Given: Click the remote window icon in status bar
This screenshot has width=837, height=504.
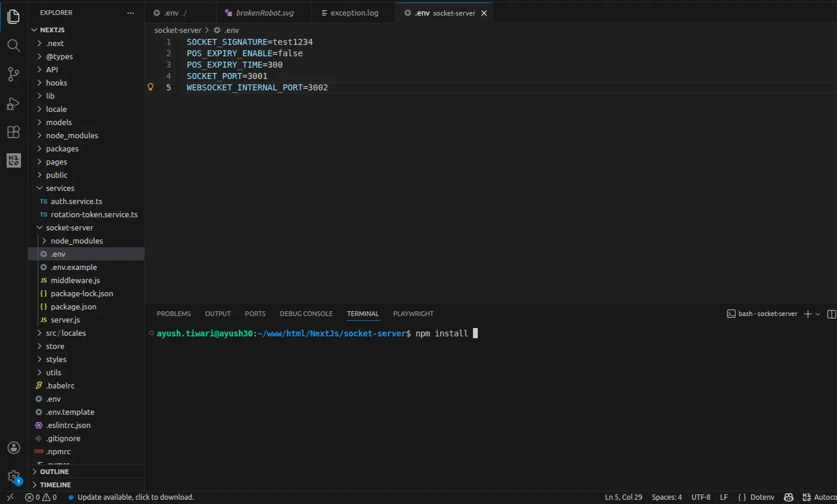Looking at the screenshot, I should [x=10, y=497].
